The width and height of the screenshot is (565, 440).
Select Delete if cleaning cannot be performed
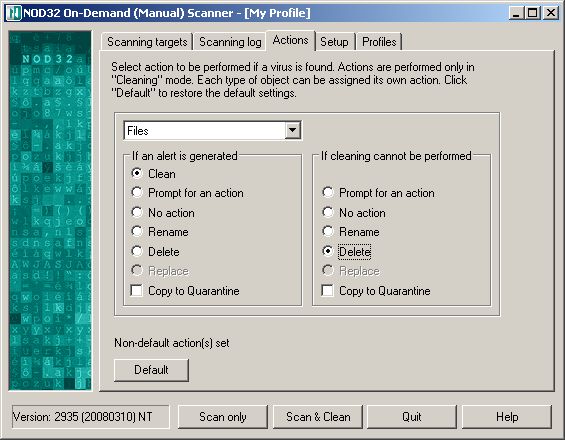click(346, 252)
